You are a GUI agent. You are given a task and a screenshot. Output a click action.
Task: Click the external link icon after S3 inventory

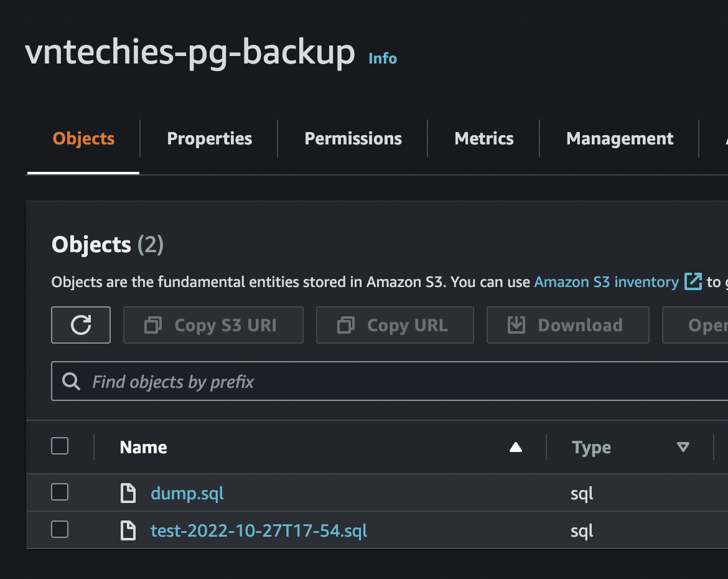click(693, 282)
